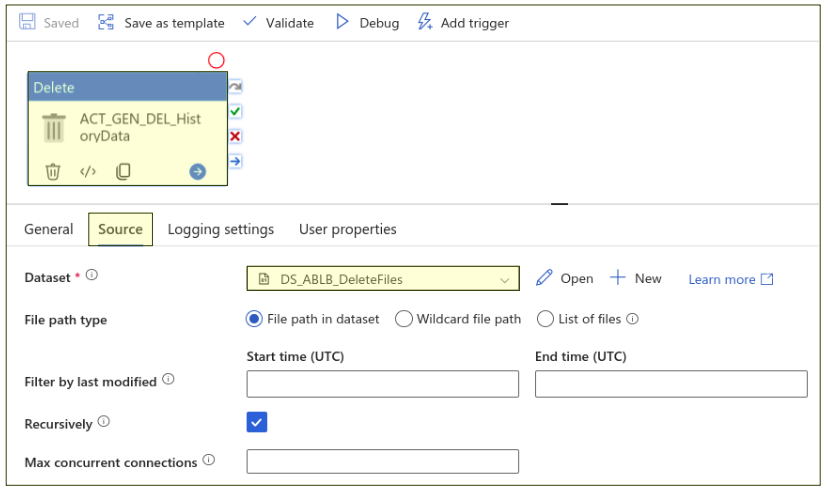Select the ACT_GEN_DEL_HistoryData activity name
This screenshot has width=828, height=491.
click(x=140, y=127)
